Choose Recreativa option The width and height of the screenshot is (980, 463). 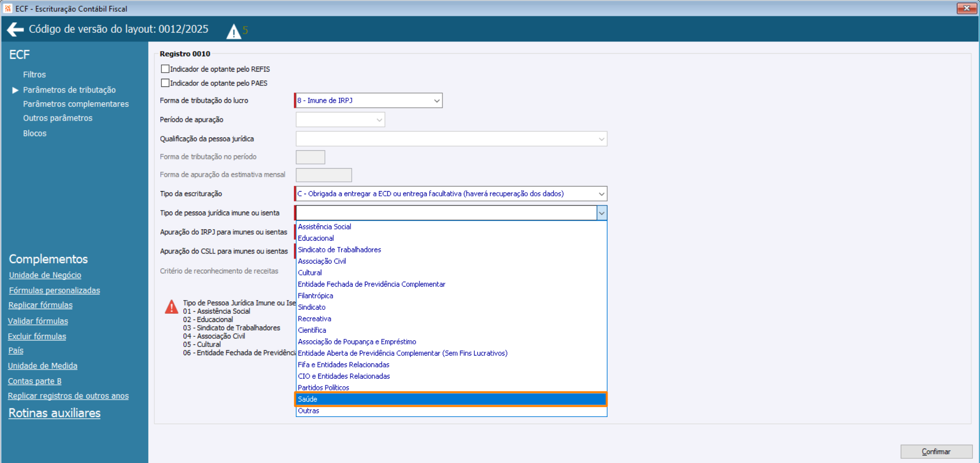(451, 318)
